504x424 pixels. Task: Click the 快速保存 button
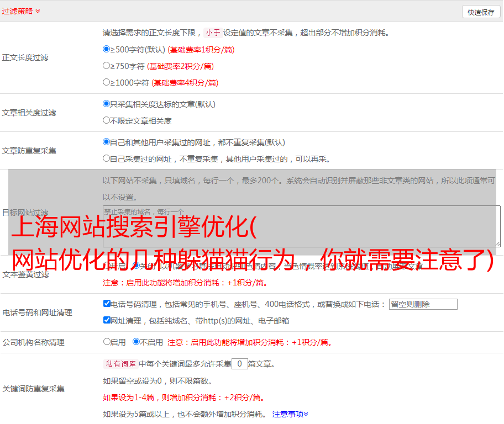[480, 12]
